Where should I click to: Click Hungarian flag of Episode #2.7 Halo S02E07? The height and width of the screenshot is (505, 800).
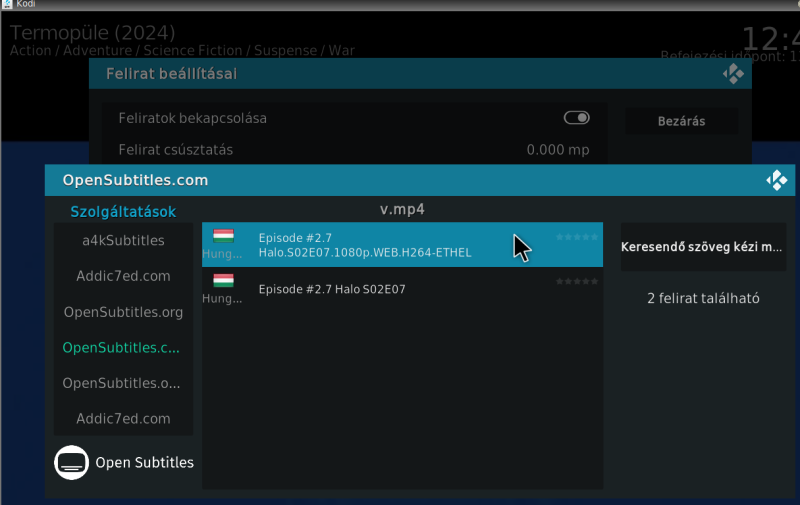pyautogui.click(x=223, y=281)
